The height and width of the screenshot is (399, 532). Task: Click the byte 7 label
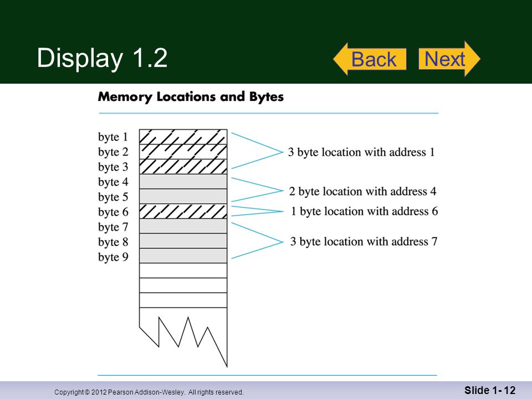(113, 227)
